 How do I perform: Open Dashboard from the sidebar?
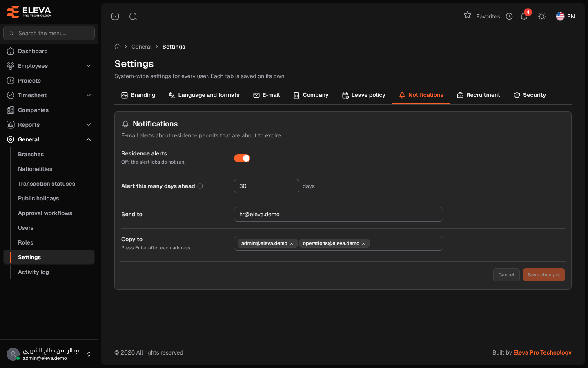point(49,51)
